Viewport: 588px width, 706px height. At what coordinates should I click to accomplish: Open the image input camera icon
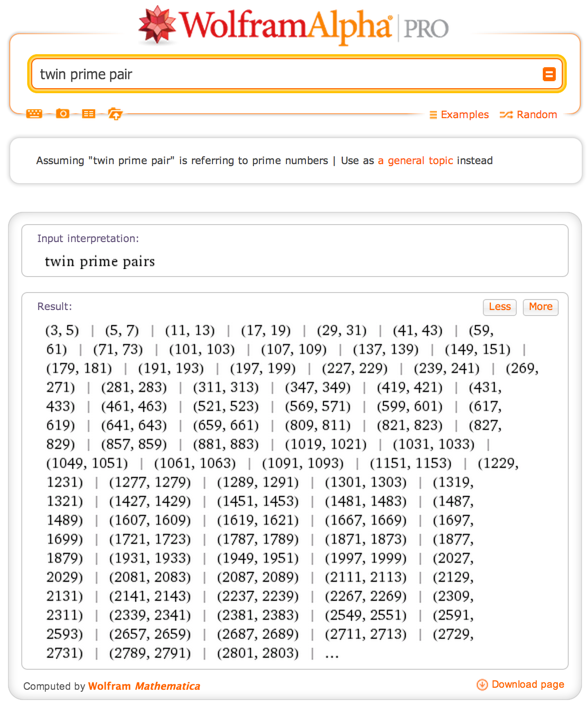click(62, 113)
